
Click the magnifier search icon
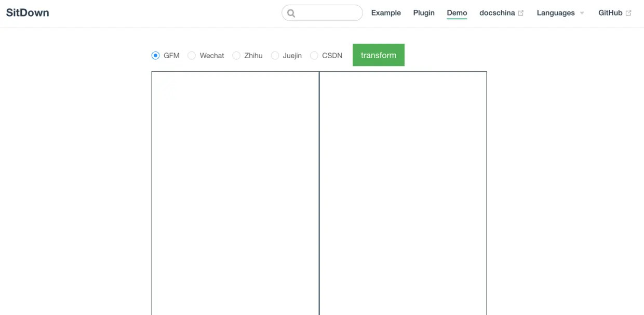click(291, 14)
